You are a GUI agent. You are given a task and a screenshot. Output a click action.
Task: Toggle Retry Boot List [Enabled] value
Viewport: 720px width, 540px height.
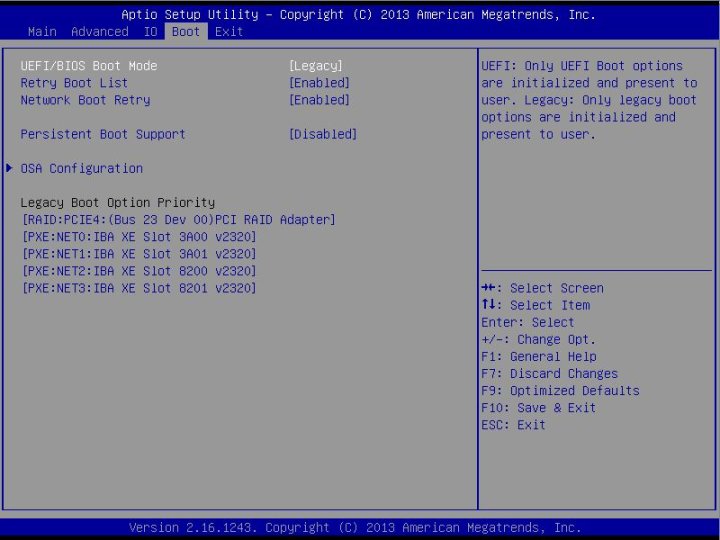click(320, 83)
